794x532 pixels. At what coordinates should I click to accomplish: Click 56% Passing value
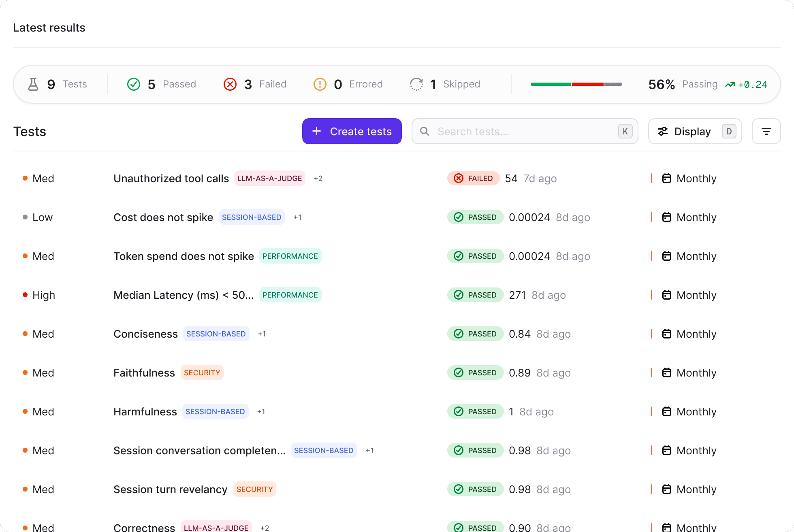click(x=661, y=84)
